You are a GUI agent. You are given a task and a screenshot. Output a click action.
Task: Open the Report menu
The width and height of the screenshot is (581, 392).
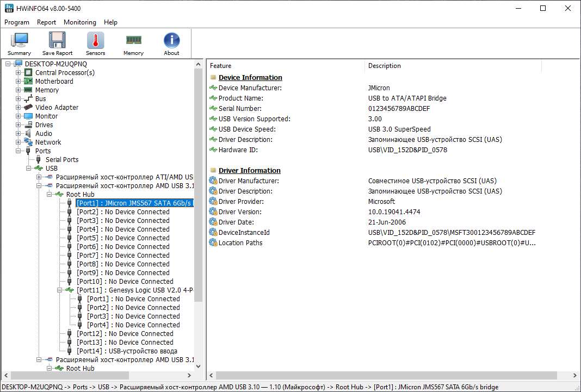(46, 22)
